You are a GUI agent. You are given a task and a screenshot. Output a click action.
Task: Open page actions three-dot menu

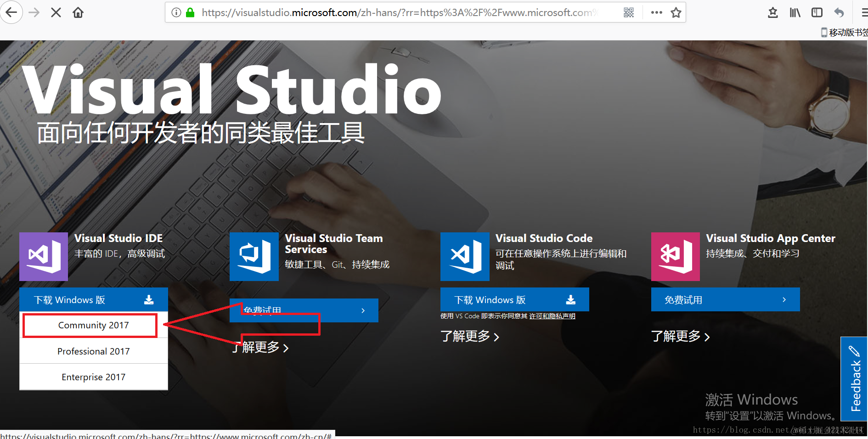pyautogui.click(x=657, y=12)
